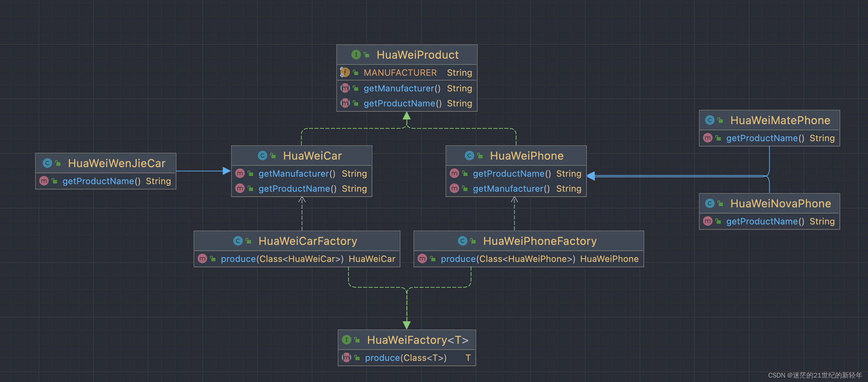
Task: Select the HuaWeiFactory<T> interface title
Action: coord(418,340)
